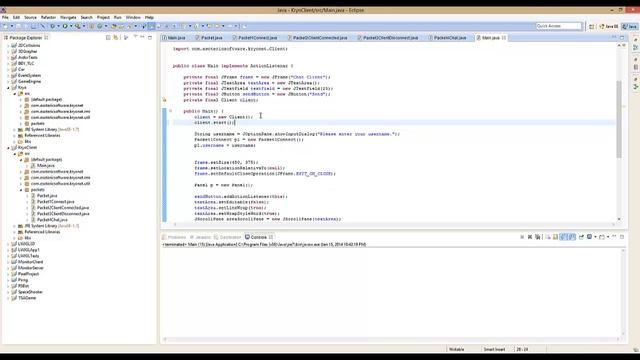Switch to the Java perspective
The width and height of the screenshot is (640, 360).
click(x=630, y=26)
